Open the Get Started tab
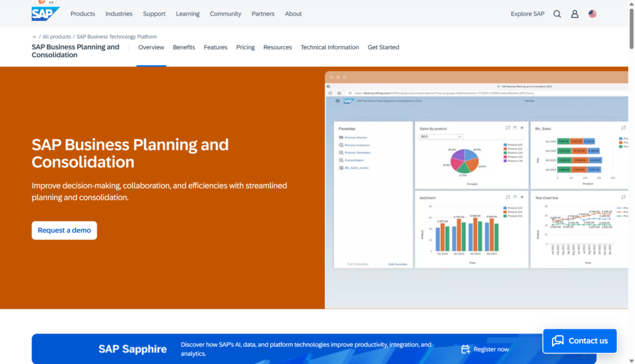This screenshot has width=635, height=364. (383, 47)
